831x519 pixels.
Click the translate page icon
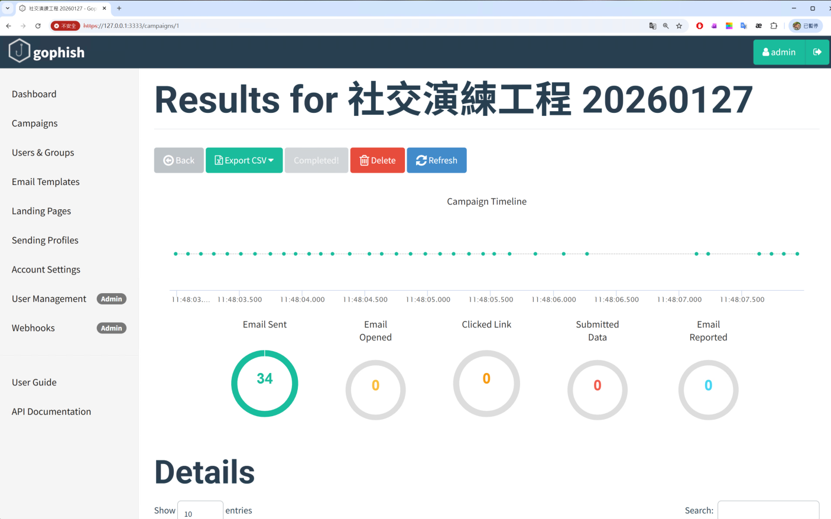(x=652, y=25)
